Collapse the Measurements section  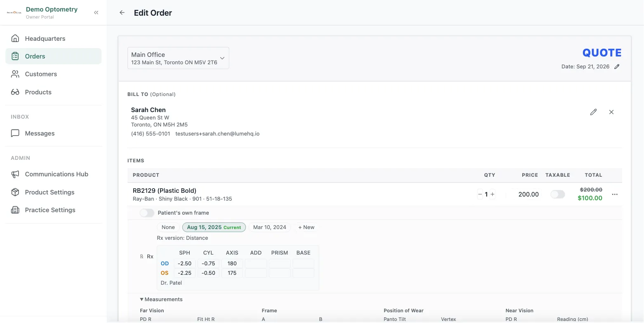161,300
